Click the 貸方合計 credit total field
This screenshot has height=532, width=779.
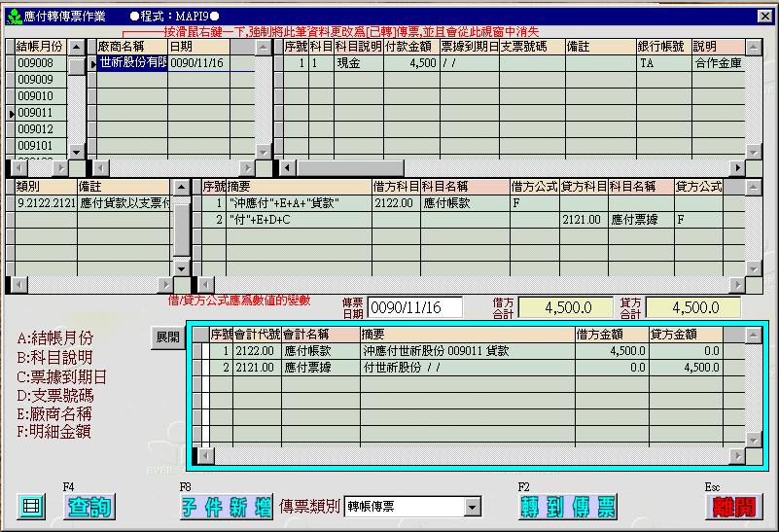pos(692,307)
